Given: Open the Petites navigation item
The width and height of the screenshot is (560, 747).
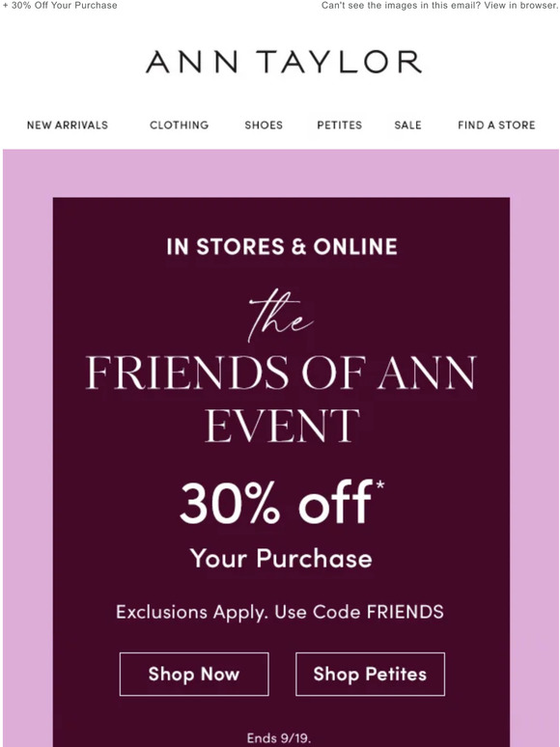Looking at the screenshot, I should pyautogui.click(x=339, y=124).
